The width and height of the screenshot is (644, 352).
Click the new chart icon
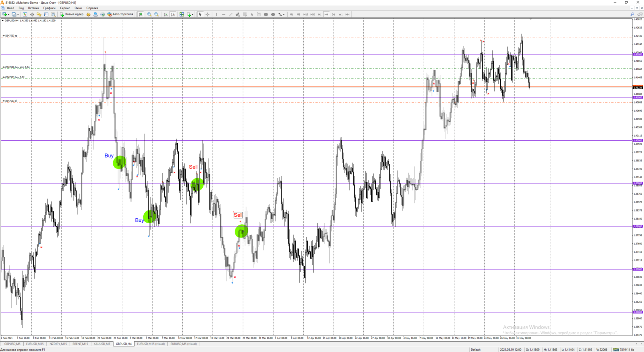(5, 14)
